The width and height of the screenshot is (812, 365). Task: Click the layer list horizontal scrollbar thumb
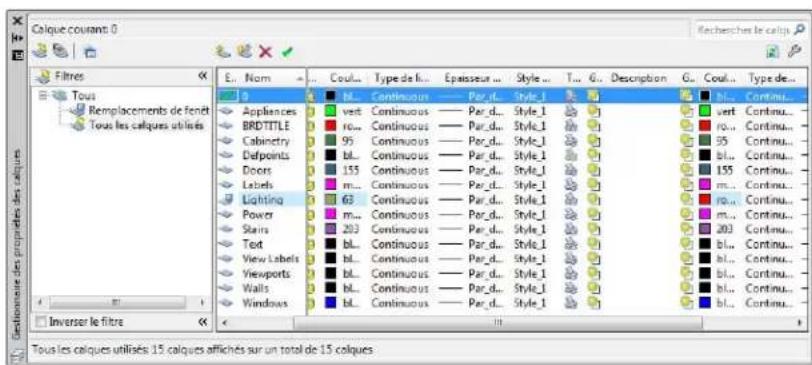coord(498,322)
